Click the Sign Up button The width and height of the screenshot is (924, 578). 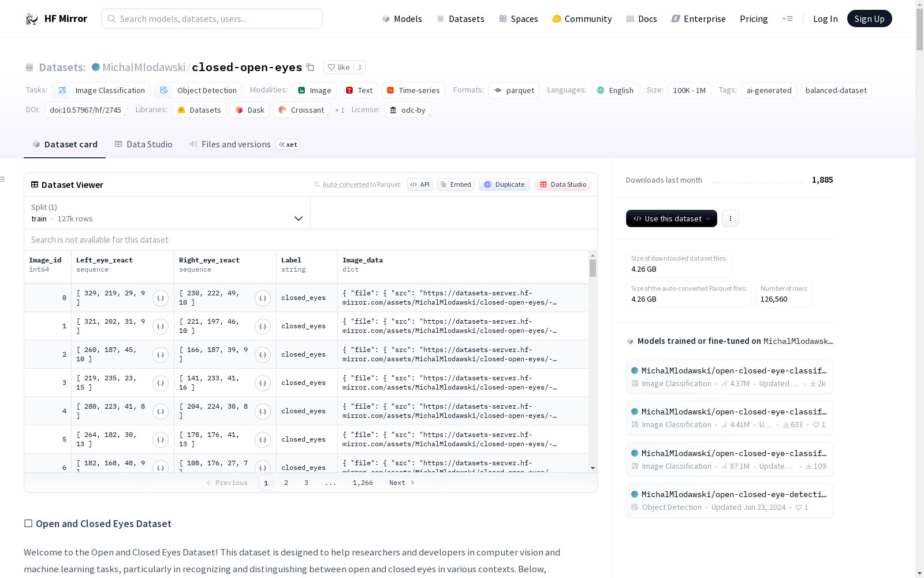pyautogui.click(x=869, y=19)
